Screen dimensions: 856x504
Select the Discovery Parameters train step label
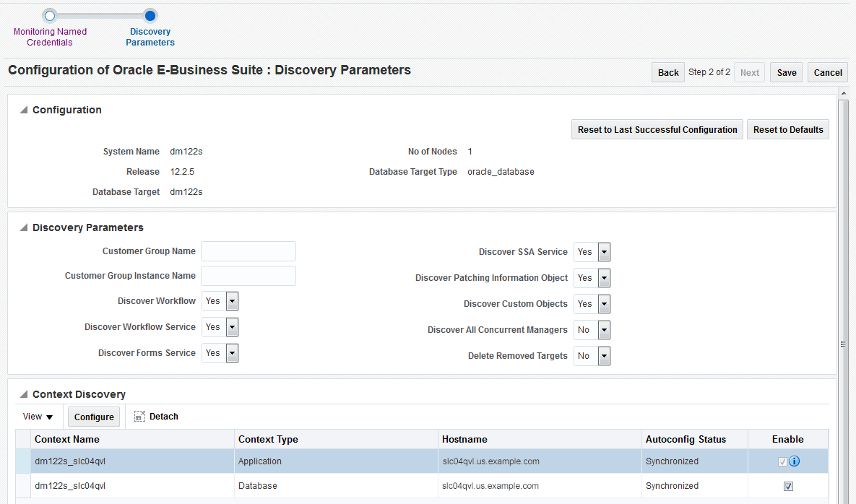point(150,37)
